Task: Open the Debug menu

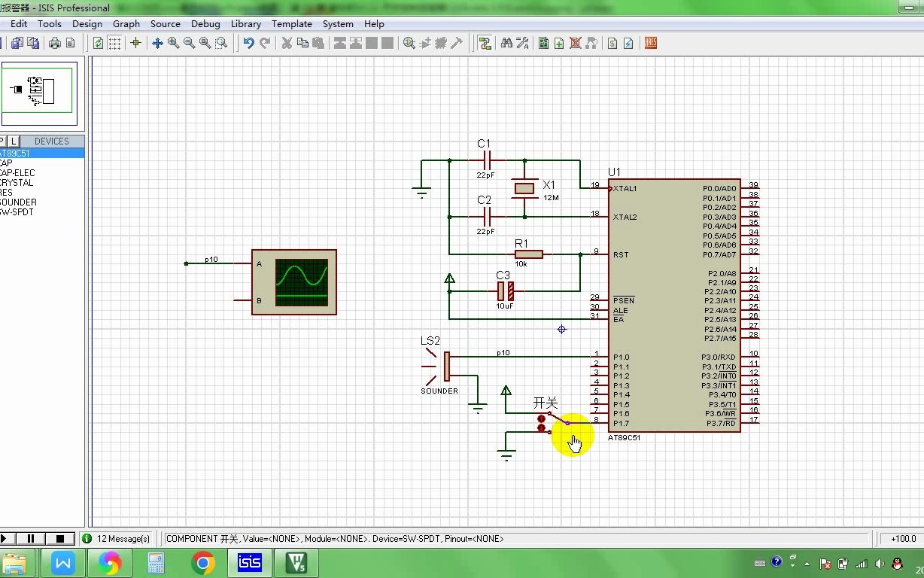Action: tap(205, 23)
